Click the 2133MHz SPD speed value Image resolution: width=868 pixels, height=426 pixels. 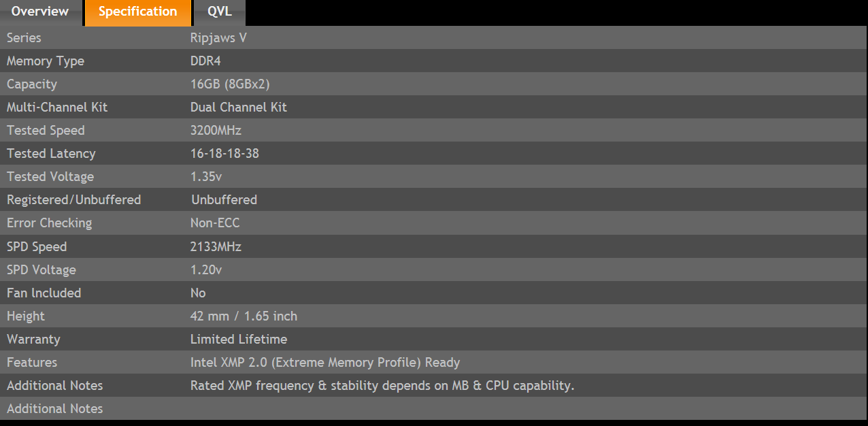point(216,247)
